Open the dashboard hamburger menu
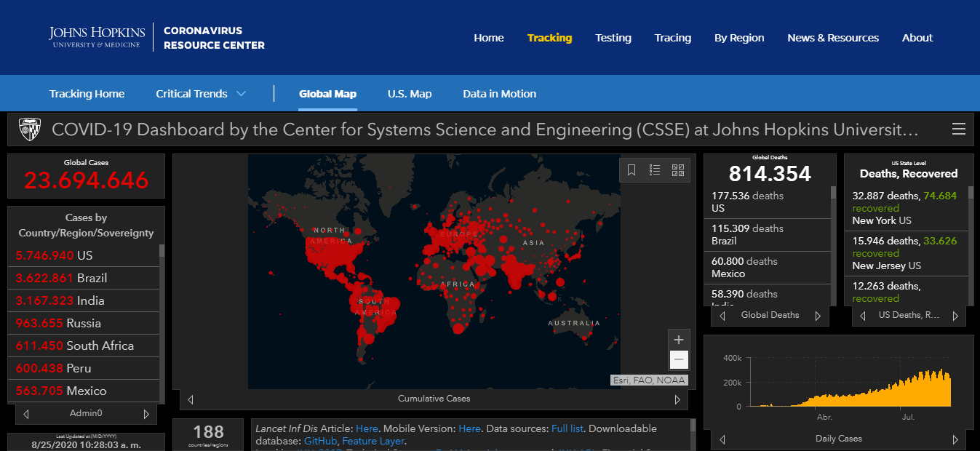Image resolution: width=980 pixels, height=451 pixels. tap(959, 129)
